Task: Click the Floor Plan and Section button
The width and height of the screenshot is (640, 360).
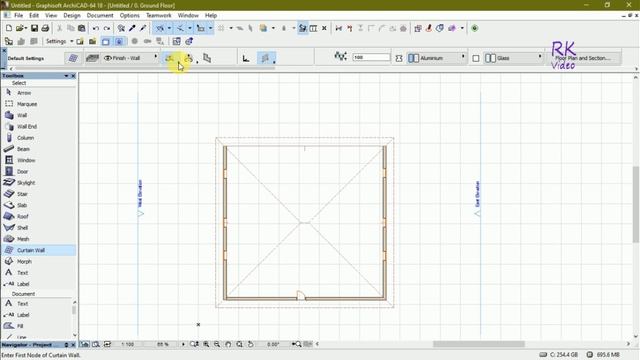Action: pyautogui.click(x=583, y=58)
